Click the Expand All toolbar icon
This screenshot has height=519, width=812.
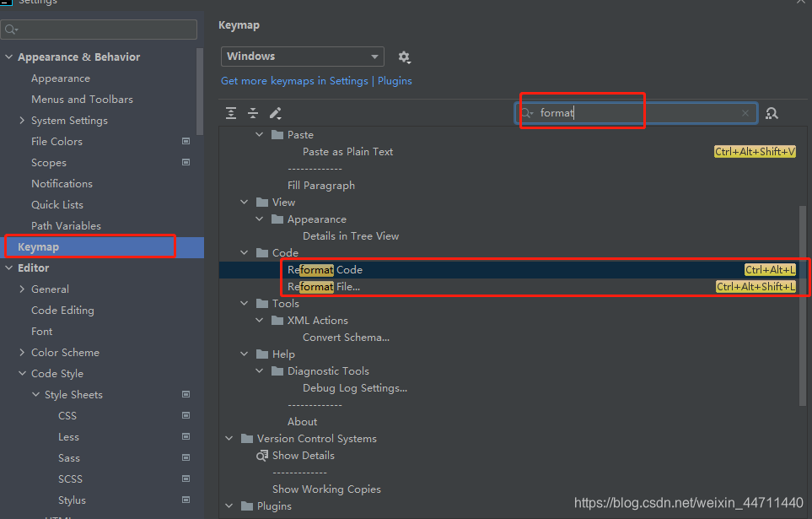click(231, 113)
